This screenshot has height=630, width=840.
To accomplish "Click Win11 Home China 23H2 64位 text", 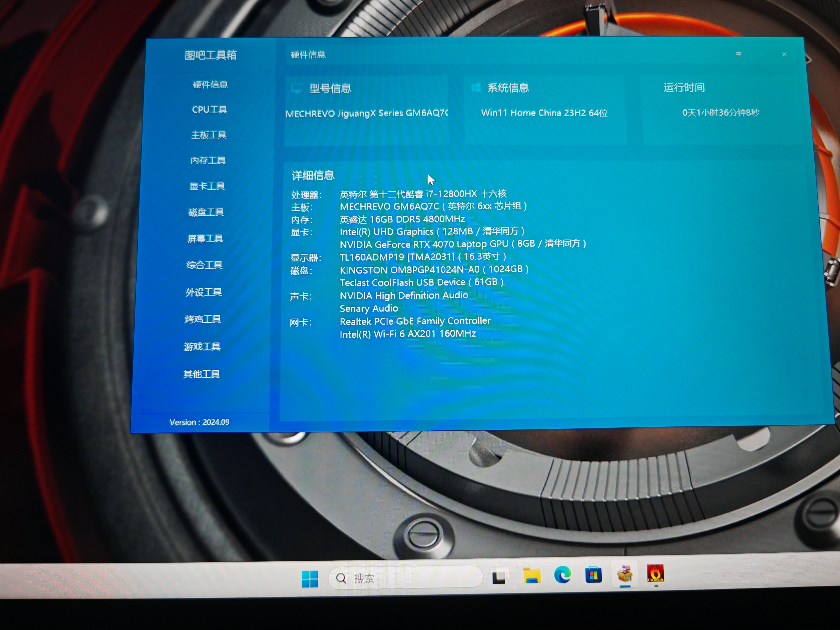I will click(544, 113).
